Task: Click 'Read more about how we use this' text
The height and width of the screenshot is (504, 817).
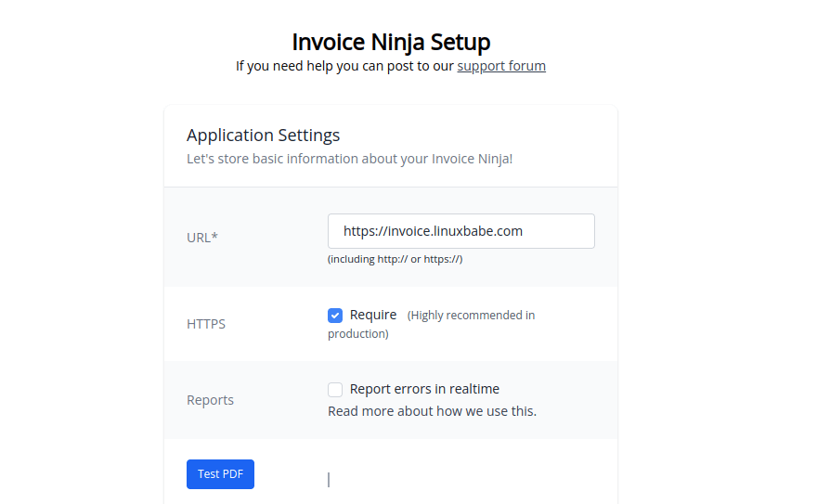Action: [432, 411]
